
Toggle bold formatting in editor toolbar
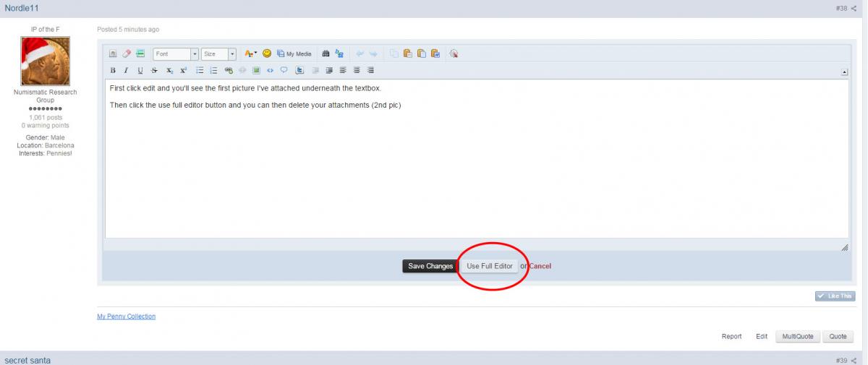(113, 70)
